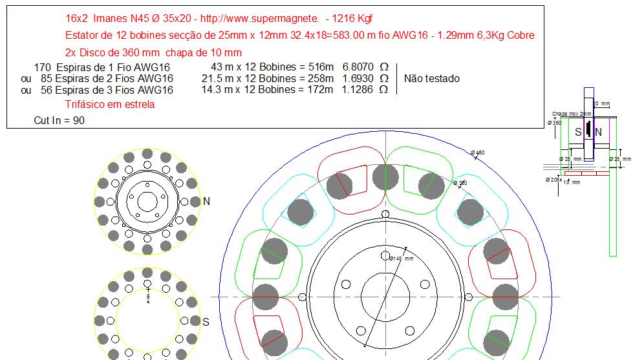
Task: Click the 1.6930 Ω resistance value
Action: tap(365, 78)
